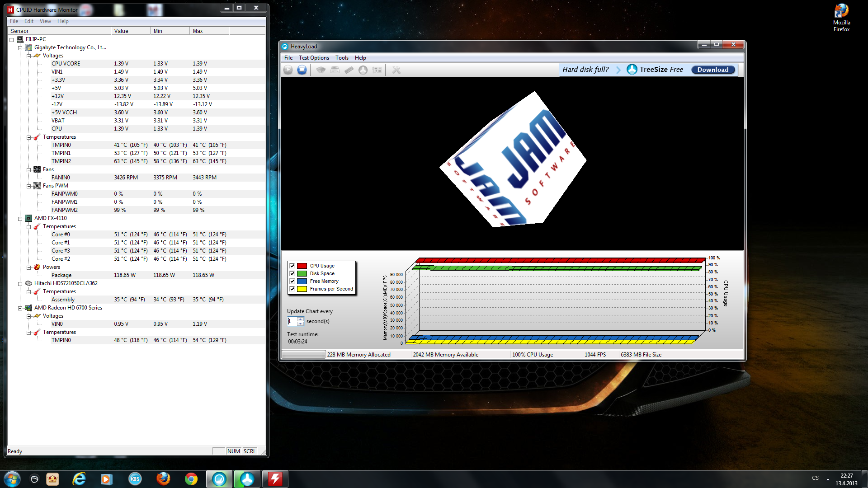The height and width of the screenshot is (488, 868).
Task: Open HeavyLoad Test Options menu
Action: [x=314, y=58]
